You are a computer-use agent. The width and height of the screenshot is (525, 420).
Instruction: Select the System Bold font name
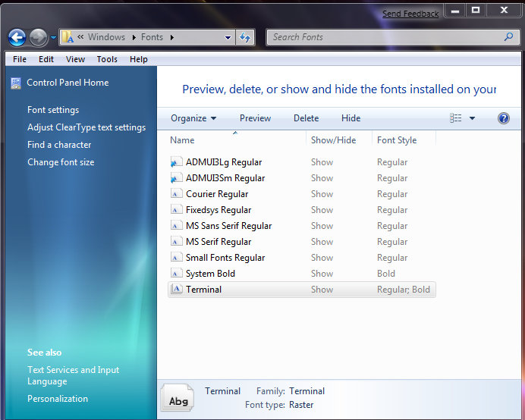pyautogui.click(x=210, y=274)
